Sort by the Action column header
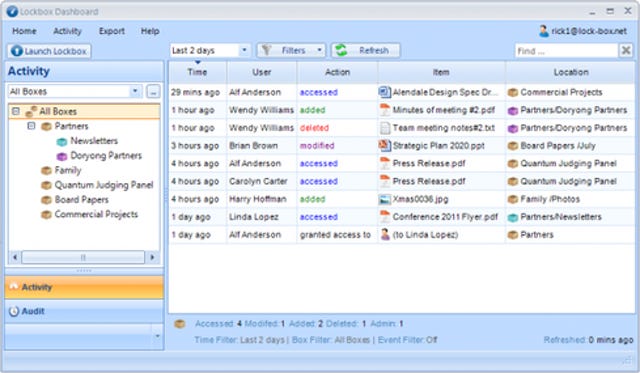This screenshot has height=373, width=640. tap(338, 72)
